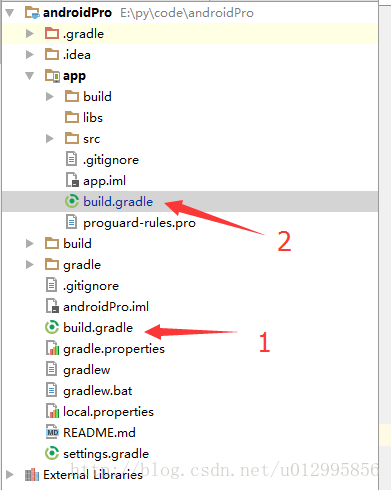
Task: Expand the src folder arrow
Action: click(x=50, y=139)
